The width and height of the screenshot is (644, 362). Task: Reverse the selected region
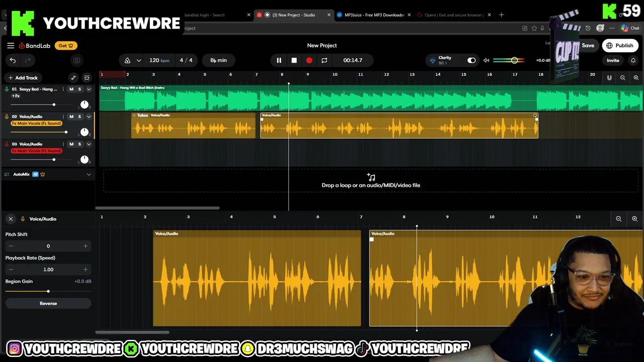point(48,304)
